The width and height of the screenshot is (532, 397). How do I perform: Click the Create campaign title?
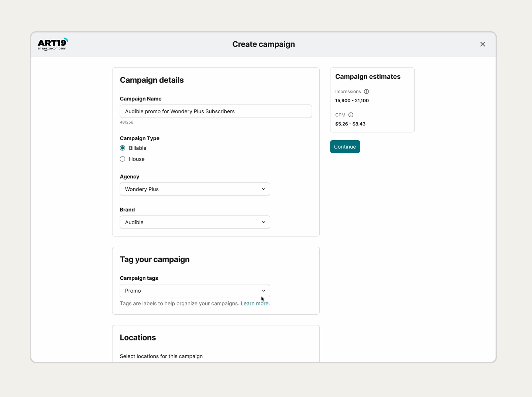pos(264,44)
